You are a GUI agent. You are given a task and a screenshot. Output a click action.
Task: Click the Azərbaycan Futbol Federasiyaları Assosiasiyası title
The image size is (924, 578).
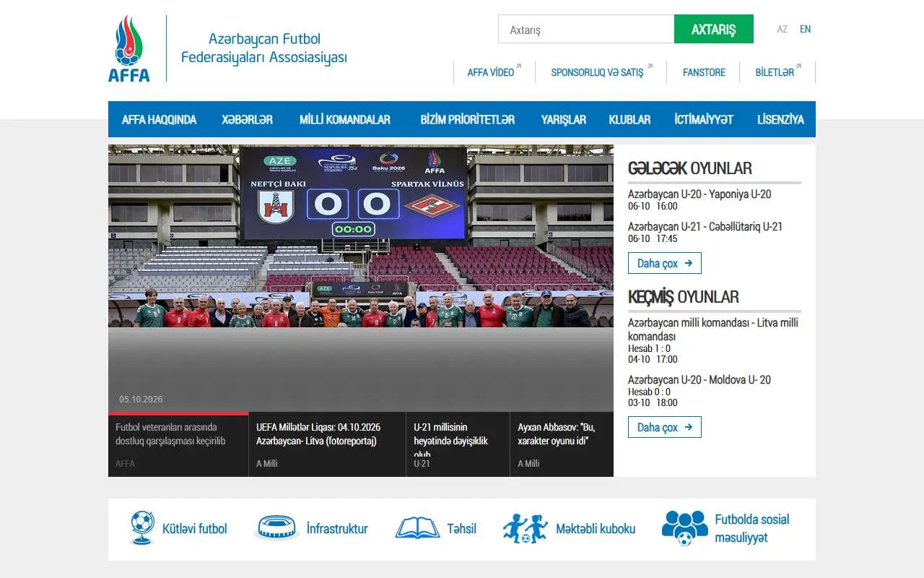[264, 48]
